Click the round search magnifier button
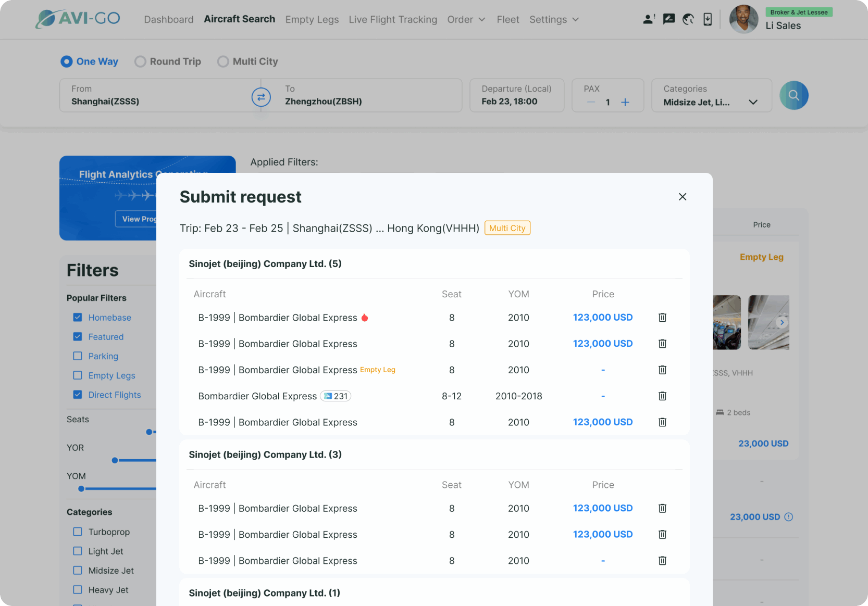This screenshot has height=606, width=868. point(793,95)
